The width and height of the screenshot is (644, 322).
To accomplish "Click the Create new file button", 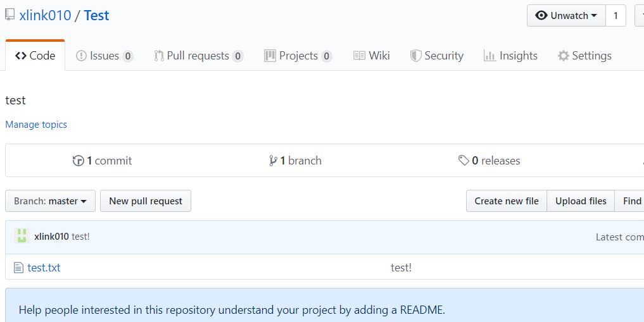I will 507,201.
